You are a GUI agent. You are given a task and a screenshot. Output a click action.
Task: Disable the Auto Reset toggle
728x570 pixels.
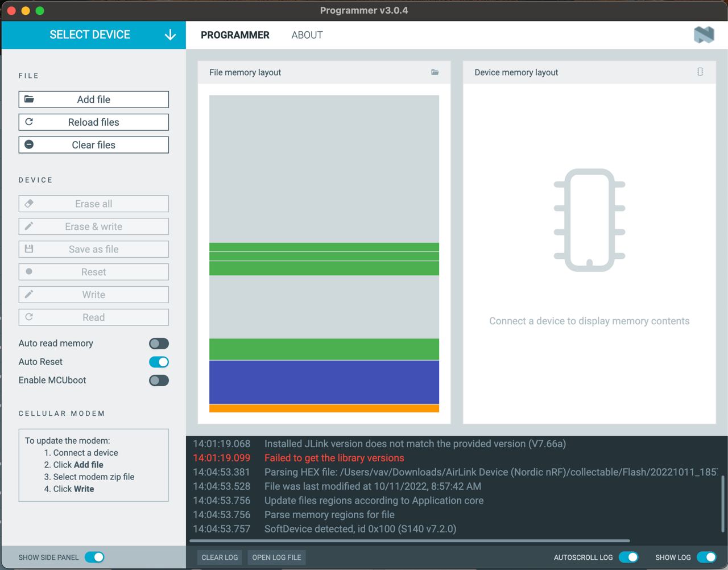[159, 362]
